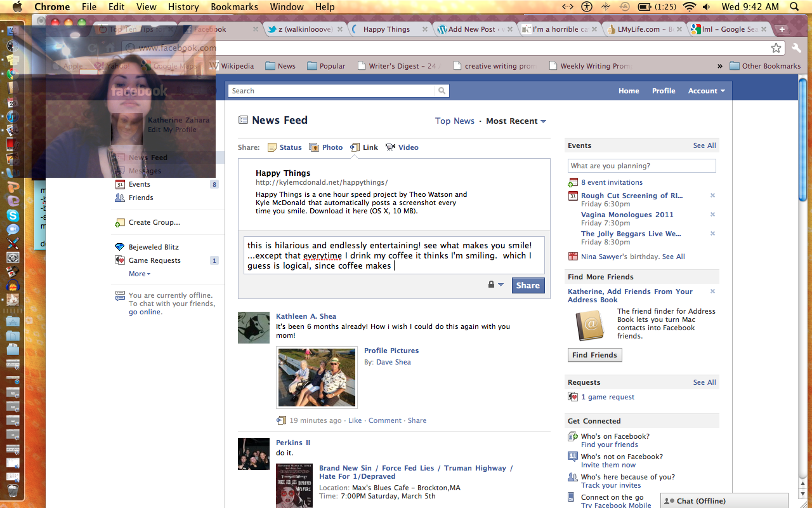Screen dimensions: 812x508
Task: Click the Status share icon
Action: point(272,147)
